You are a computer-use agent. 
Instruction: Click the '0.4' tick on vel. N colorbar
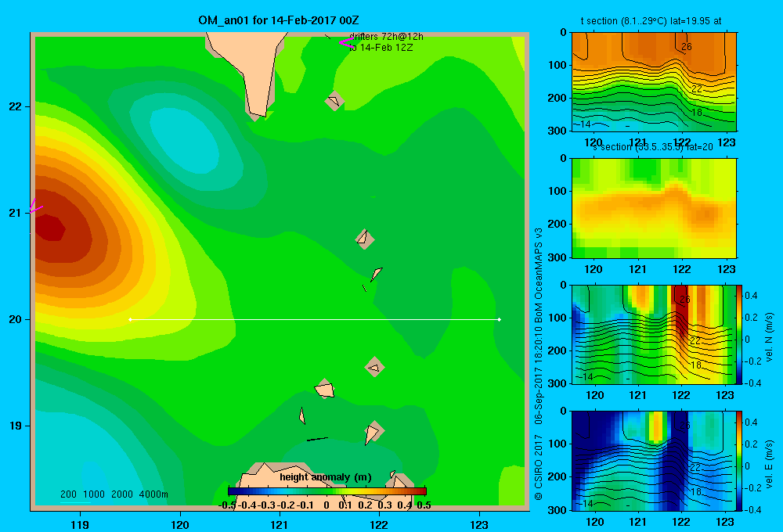pyautogui.click(x=751, y=296)
